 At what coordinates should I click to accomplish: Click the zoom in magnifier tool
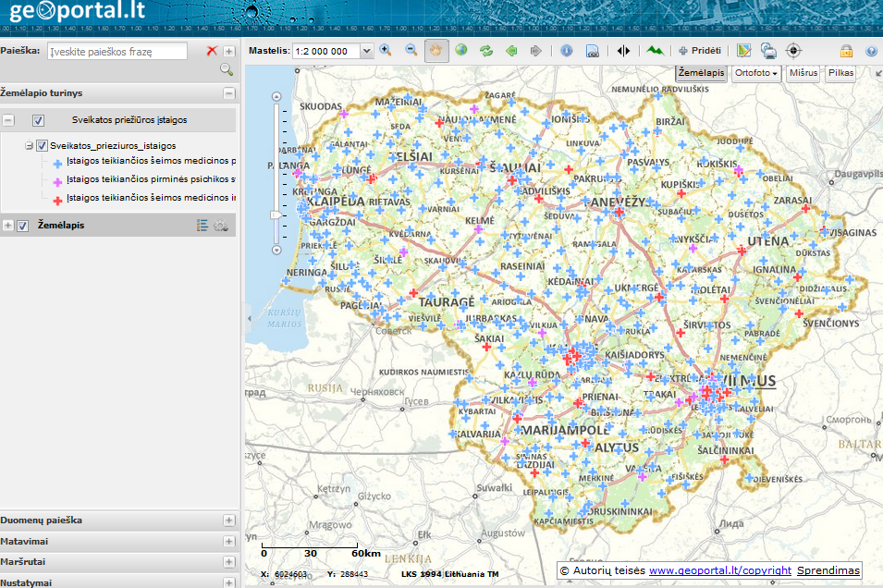click(386, 51)
